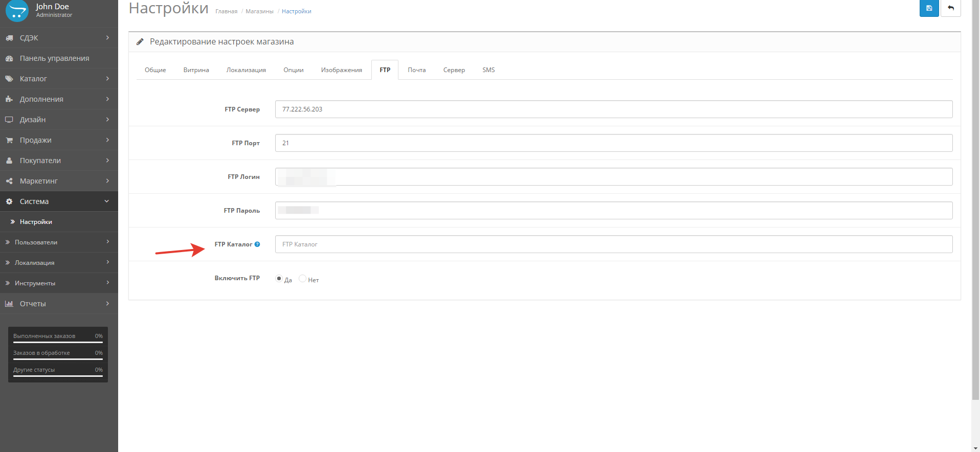Expand the СДЭК menu chevron
Viewport: 980px width, 452px height.
[107, 38]
